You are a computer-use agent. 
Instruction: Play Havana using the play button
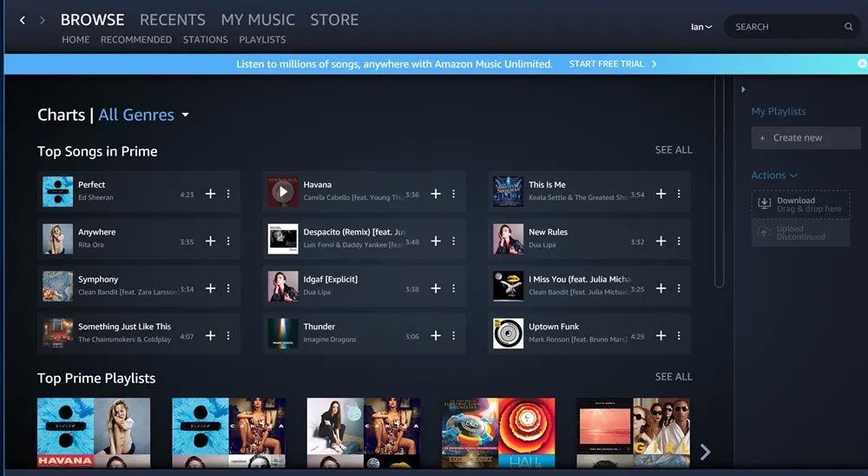[283, 192]
